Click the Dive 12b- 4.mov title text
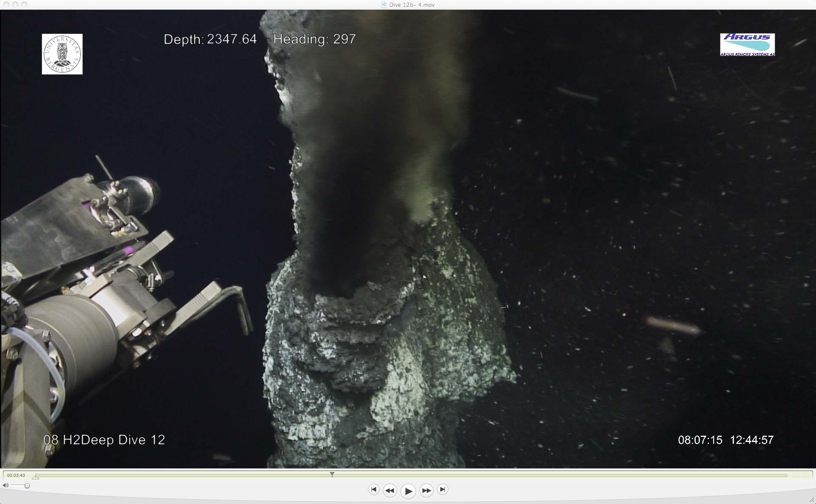 click(x=412, y=5)
